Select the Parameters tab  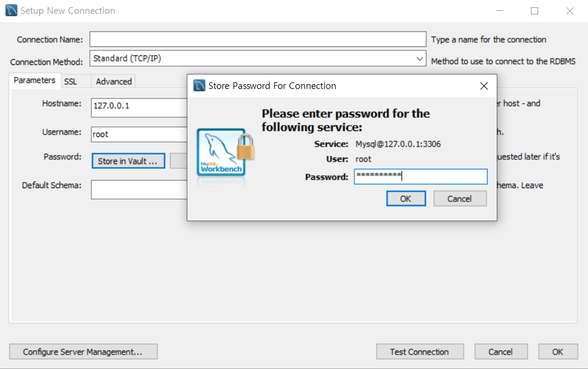click(x=34, y=79)
